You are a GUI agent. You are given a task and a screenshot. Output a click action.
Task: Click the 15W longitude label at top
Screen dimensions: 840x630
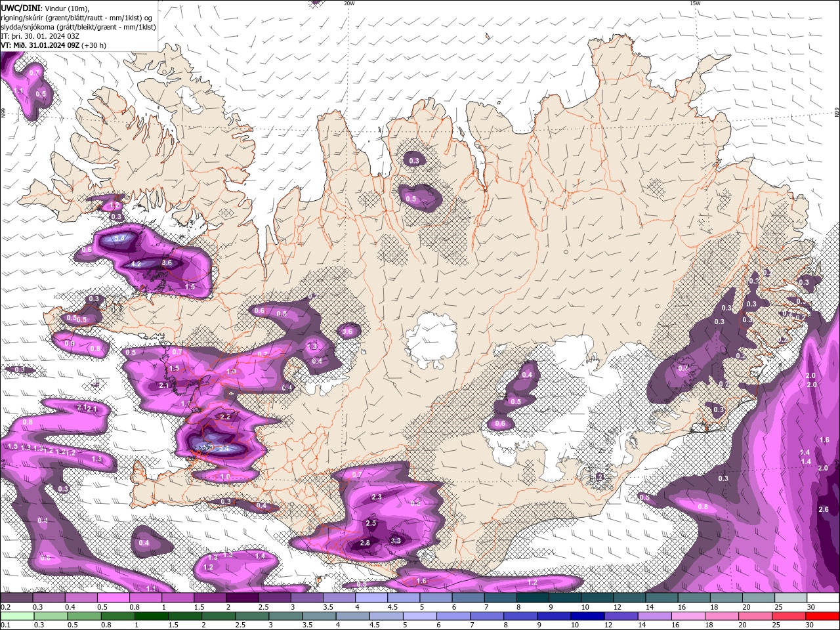[x=694, y=3]
